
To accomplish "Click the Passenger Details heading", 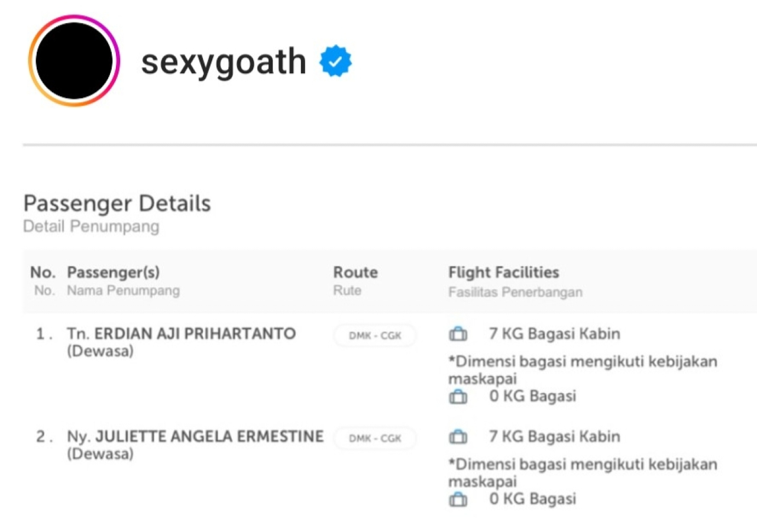I will tap(117, 203).
